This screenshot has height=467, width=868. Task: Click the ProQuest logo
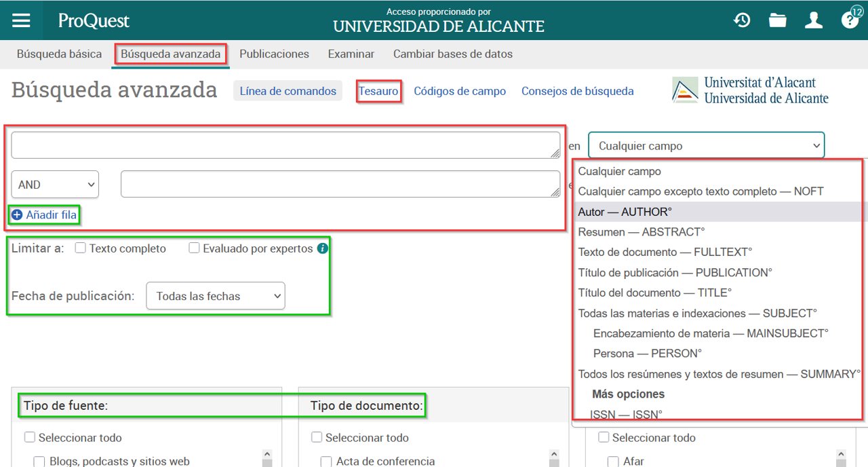point(94,20)
